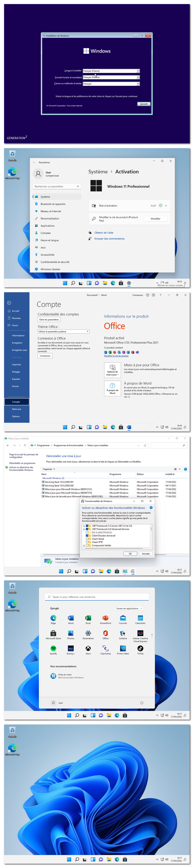The width and height of the screenshot is (194, 868).
Task: Click the User account avatar in Start menu
Action: pyautogui.click(x=53, y=703)
